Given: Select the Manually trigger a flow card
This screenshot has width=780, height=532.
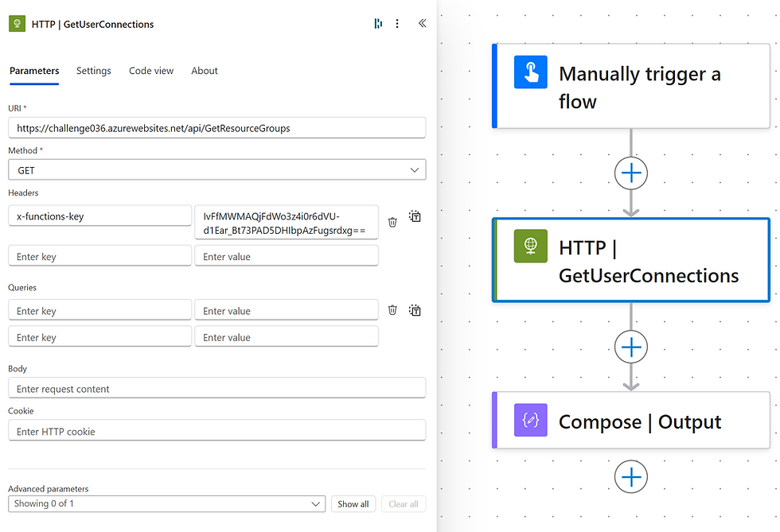Looking at the screenshot, I should tap(630, 86).
